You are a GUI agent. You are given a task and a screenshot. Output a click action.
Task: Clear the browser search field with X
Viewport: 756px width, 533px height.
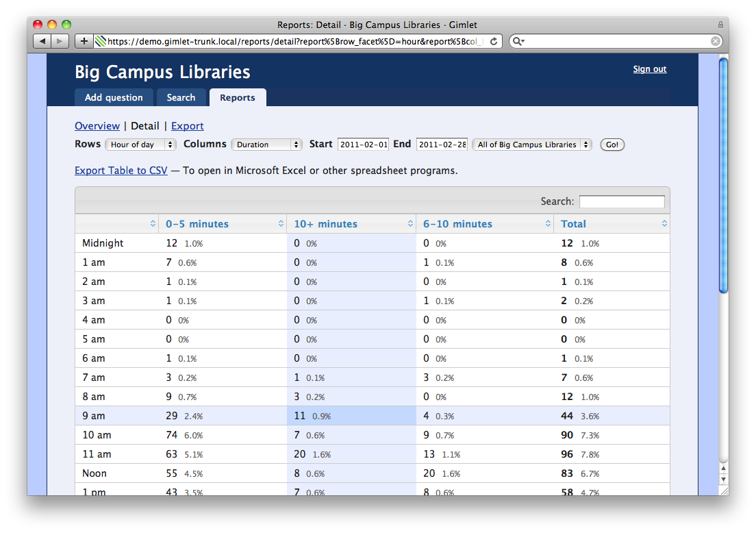point(716,42)
